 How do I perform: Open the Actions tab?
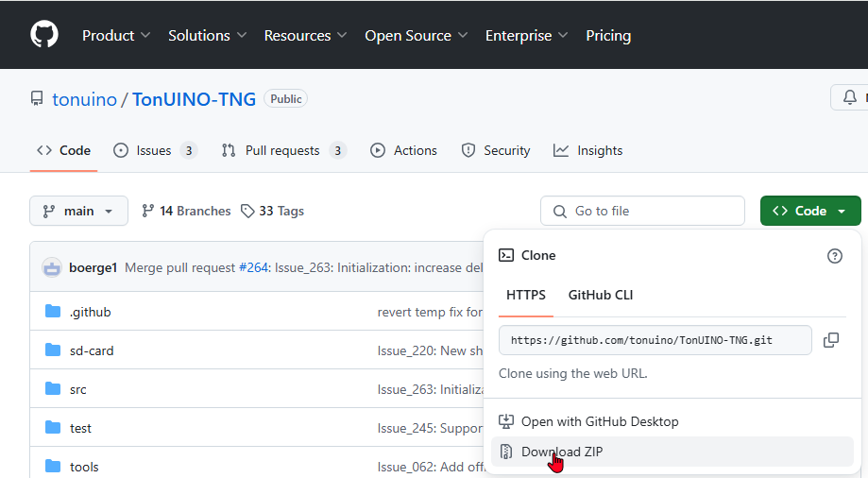403,150
